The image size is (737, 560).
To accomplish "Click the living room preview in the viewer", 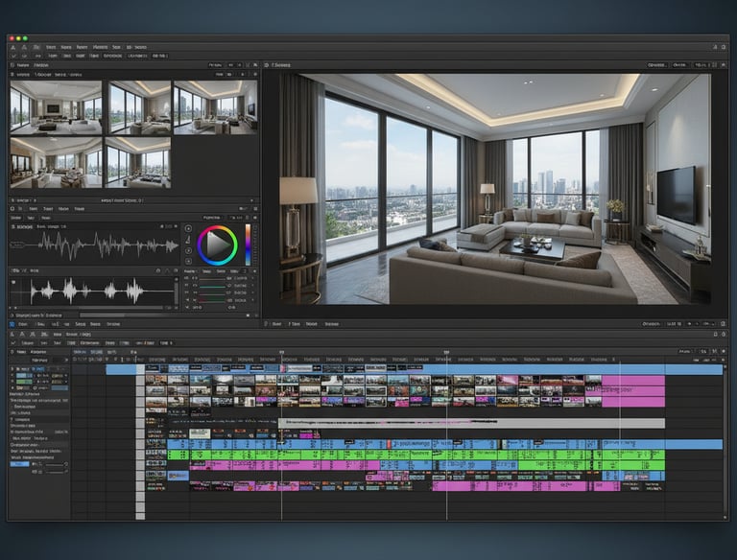I will [x=495, y=189].
